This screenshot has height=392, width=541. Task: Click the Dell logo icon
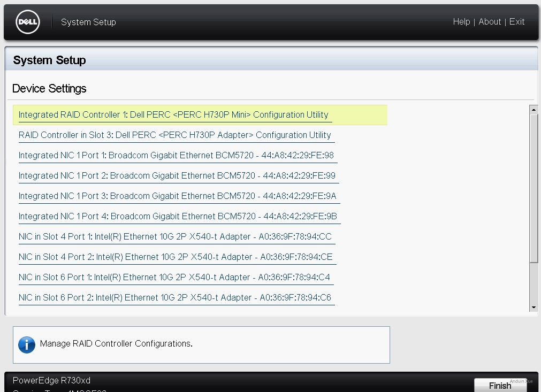(x=28, y=22)
